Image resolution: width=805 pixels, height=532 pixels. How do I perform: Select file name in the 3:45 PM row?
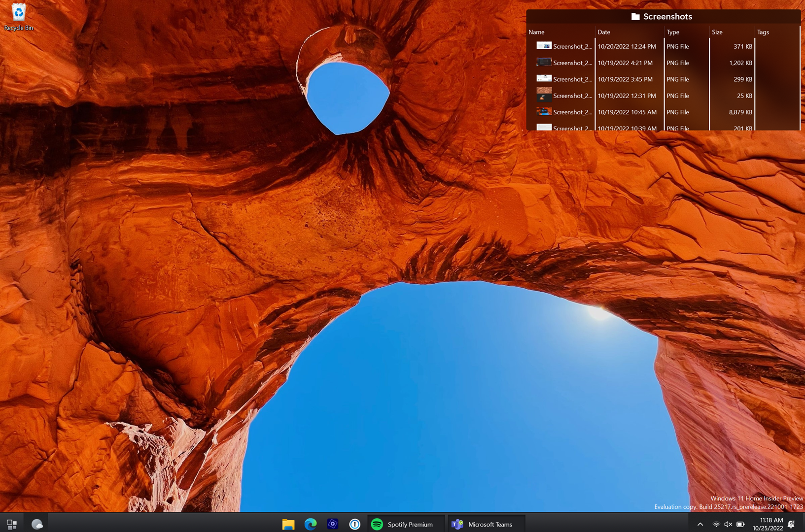coord(572,79)
